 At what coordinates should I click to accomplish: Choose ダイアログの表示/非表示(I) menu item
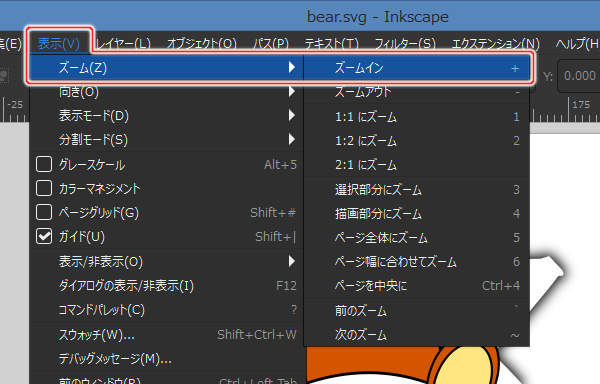(166, 286)
